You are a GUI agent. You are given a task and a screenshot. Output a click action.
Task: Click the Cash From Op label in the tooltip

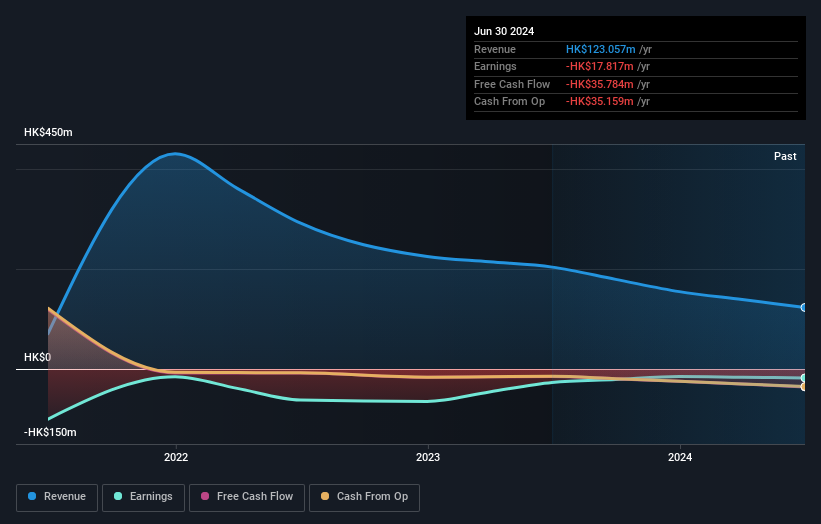(509, 102)
